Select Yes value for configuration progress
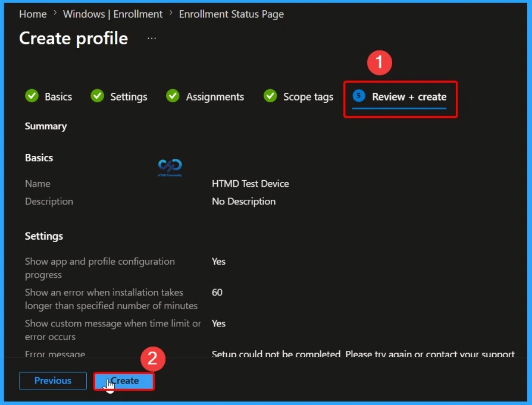Viewport: 532px width, 405px height. click(218, 262)
